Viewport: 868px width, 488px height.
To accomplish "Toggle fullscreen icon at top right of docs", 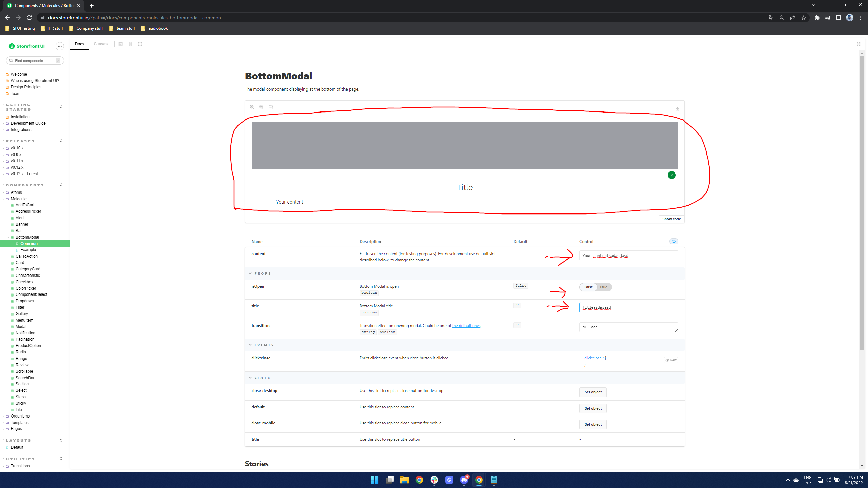I will (859, 44).
